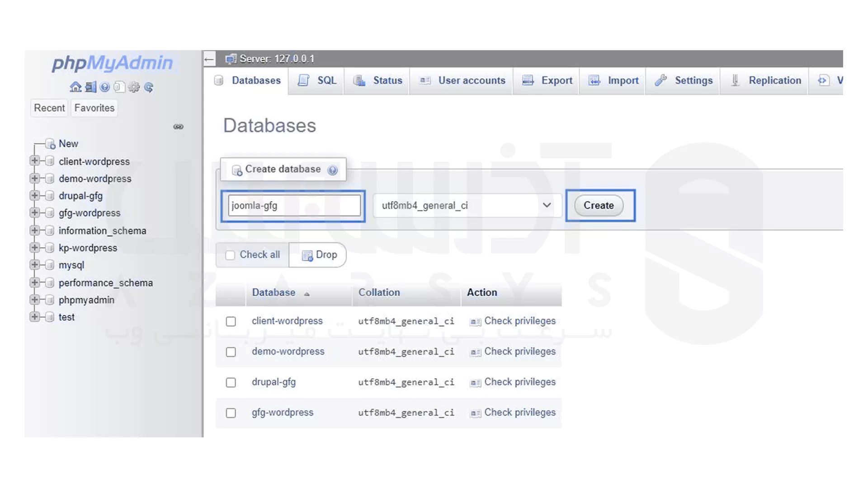Image resolution: width=868 pixels, height=488 pixels.
Task: Click the log out door icon
Action: [x=90, y=87]
